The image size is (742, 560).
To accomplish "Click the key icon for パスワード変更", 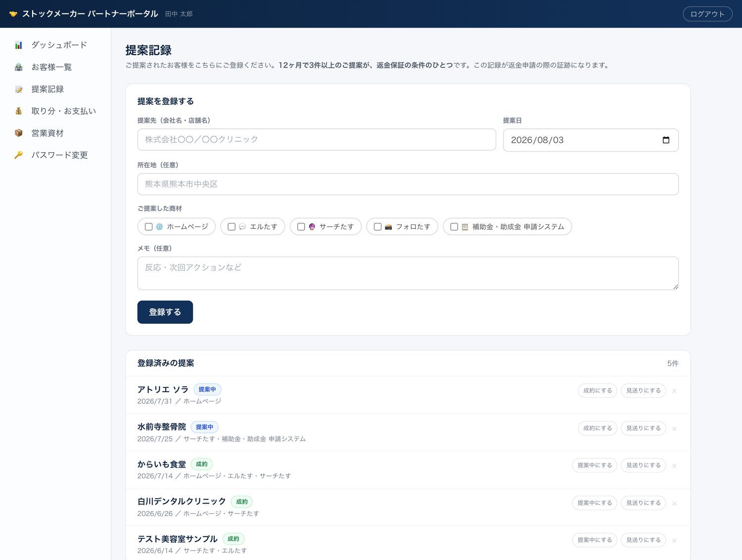I will coord(19,155).
